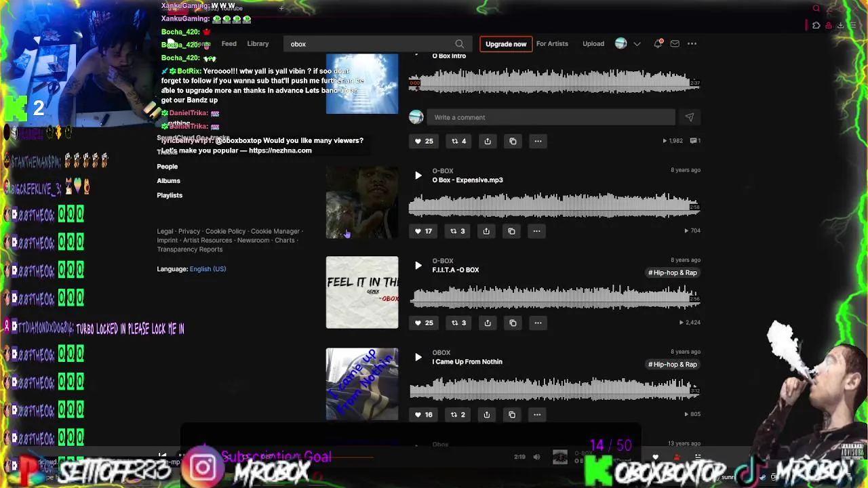Go to the Feed tab
The height and width of the screenshot is (488, 868).
229,44
